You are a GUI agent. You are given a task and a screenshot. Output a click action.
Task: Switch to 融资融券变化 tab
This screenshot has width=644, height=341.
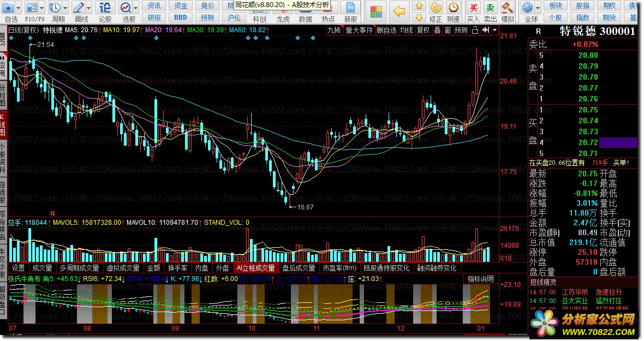click(x=437, y=268)
